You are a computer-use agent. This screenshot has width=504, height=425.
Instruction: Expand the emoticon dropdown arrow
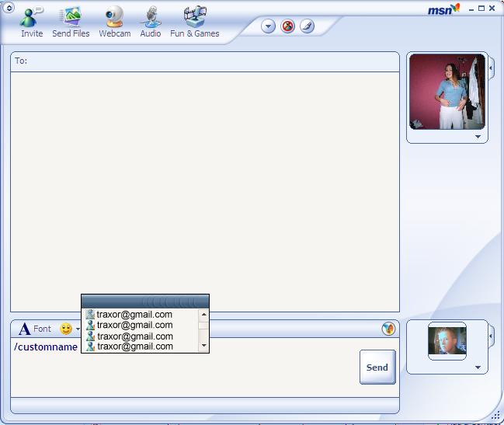[x=78, y=329]
